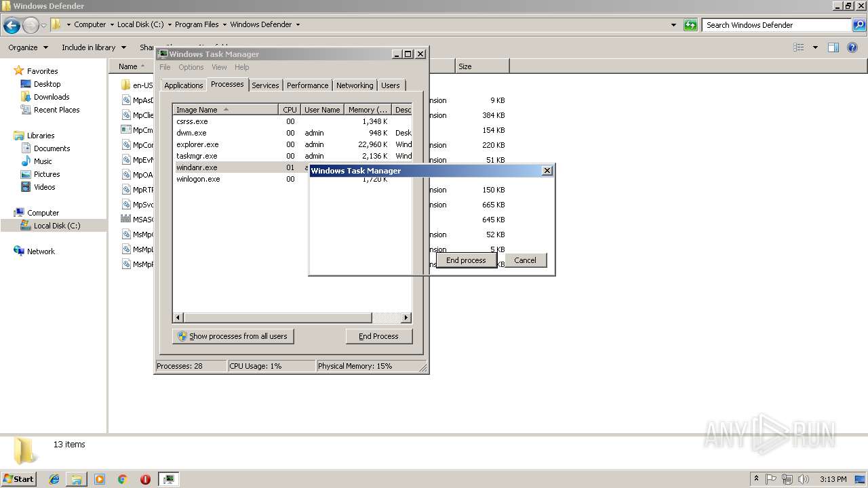This screenshot has height=488, width=868.
Task: Click the Search Windows Defender field
Action: 777,25
